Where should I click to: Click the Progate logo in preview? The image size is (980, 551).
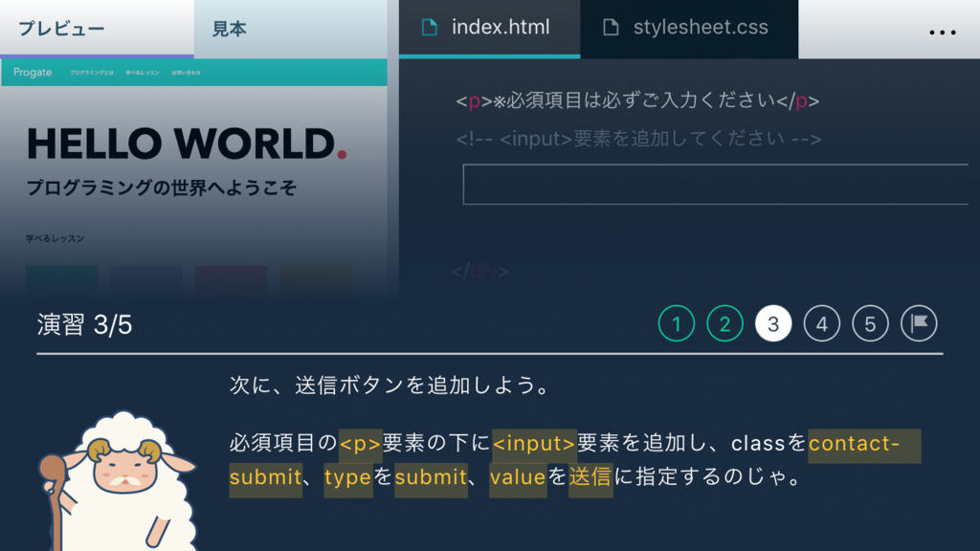[33, 73]
